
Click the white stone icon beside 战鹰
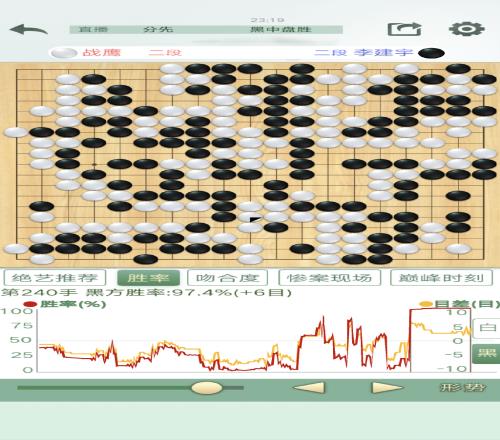[63, 53]
